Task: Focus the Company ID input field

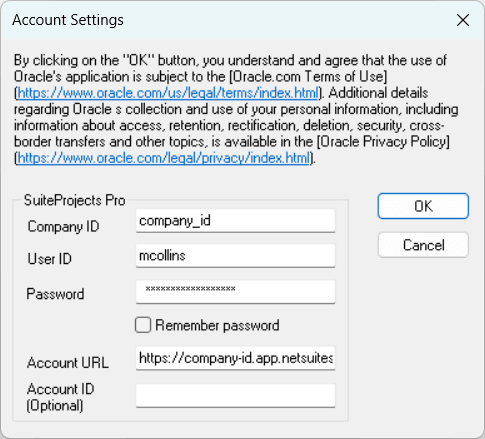Action: 235,221
